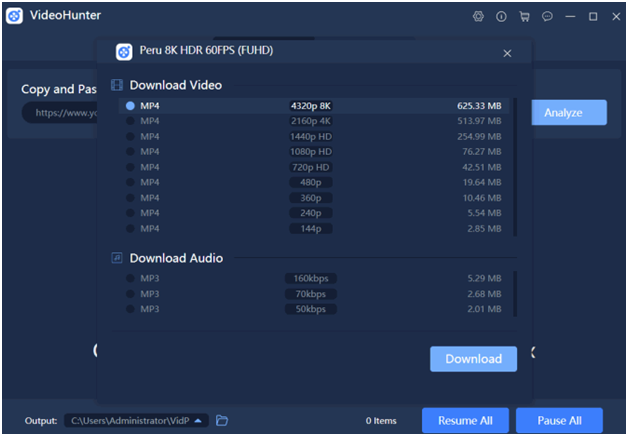628x437 pixels.
Task: Select MP4 144p radio button
Action: (x=130, y=229)
